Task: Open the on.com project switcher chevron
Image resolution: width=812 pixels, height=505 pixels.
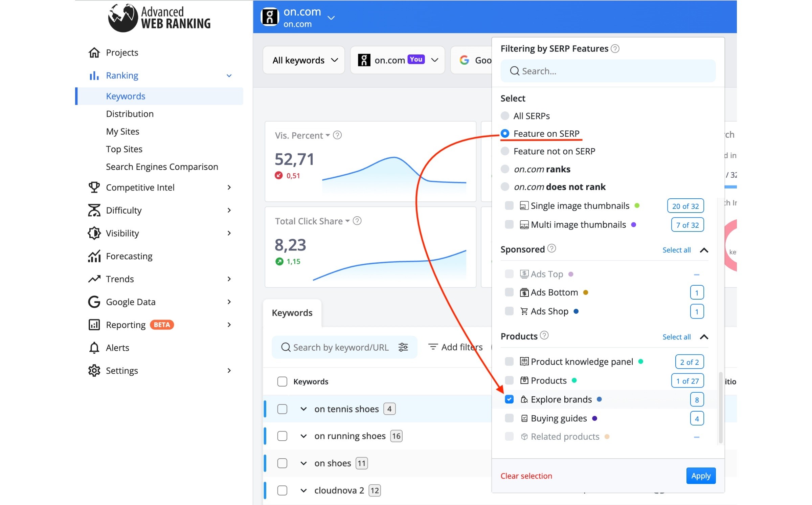Action: point(331,18)
